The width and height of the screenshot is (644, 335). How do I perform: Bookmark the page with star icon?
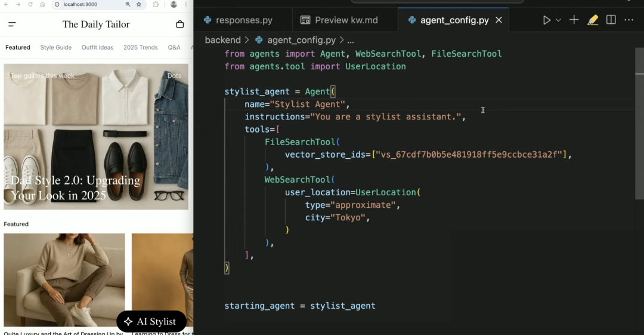click(139, 4)
